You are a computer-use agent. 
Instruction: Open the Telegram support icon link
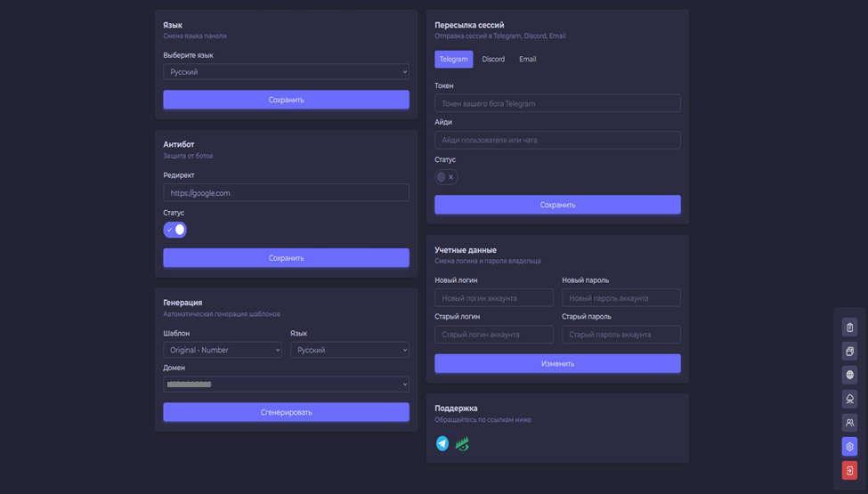(442, 443)
